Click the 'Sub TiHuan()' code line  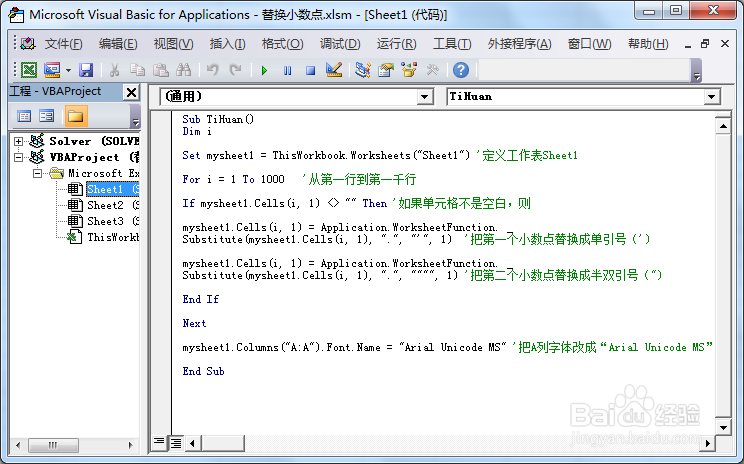pos(218,120)
